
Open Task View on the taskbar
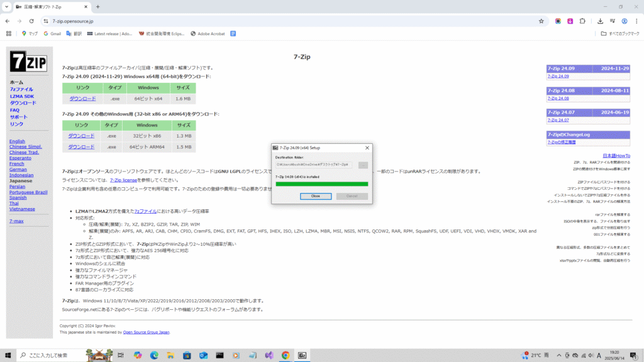point(120,356)
